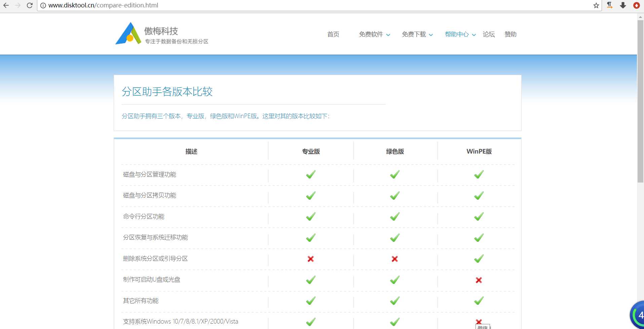Click the vertical page scrollbar thumb
This screenshot has width=644, height=329.
click(x=640, y=101)
